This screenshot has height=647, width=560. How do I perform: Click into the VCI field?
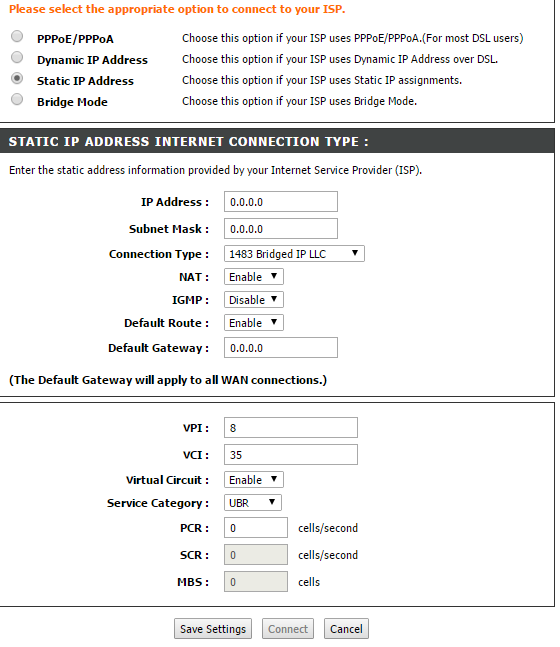291,455
